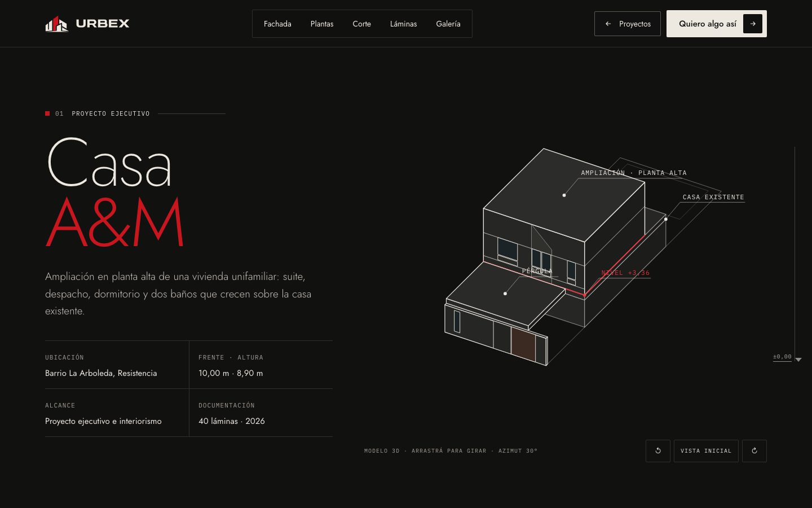
Task: Reset model with Vista Inicial button
Action: (x=706, y=451)
